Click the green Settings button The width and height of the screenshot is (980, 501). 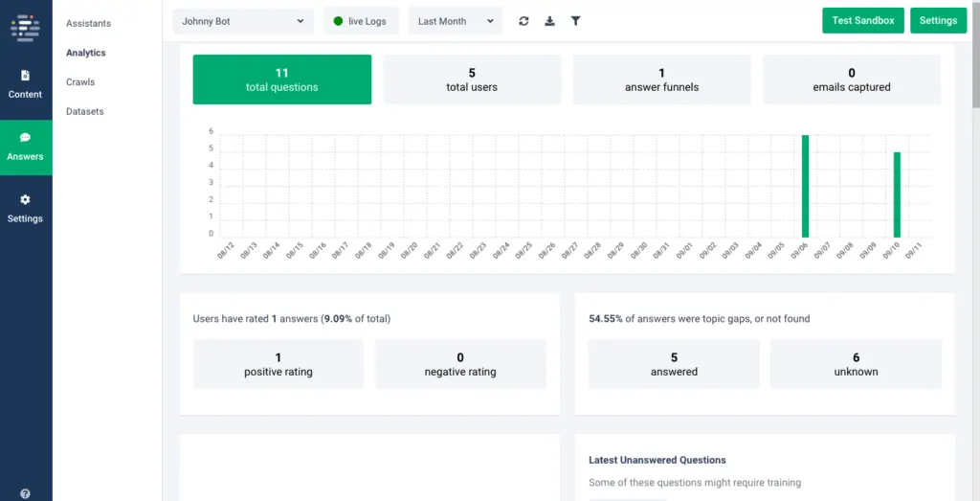click(x=938, y=21)
